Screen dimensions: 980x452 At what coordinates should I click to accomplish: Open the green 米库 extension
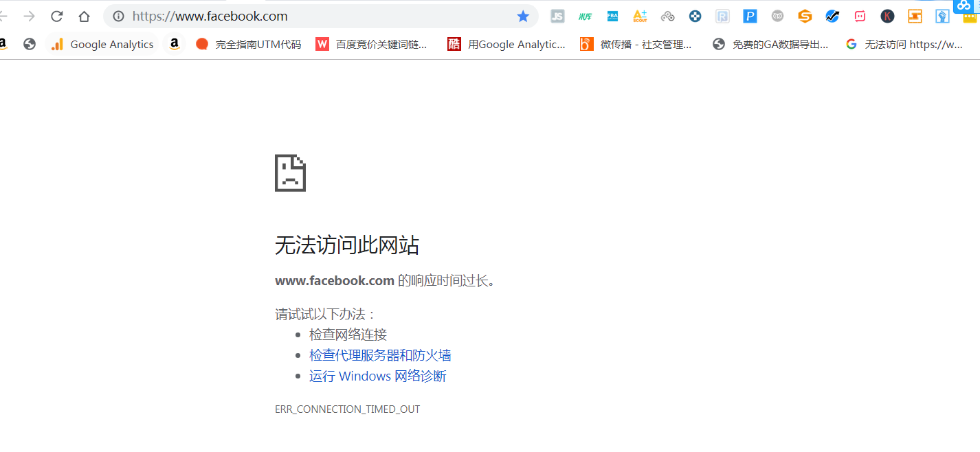tap(585, 16)
